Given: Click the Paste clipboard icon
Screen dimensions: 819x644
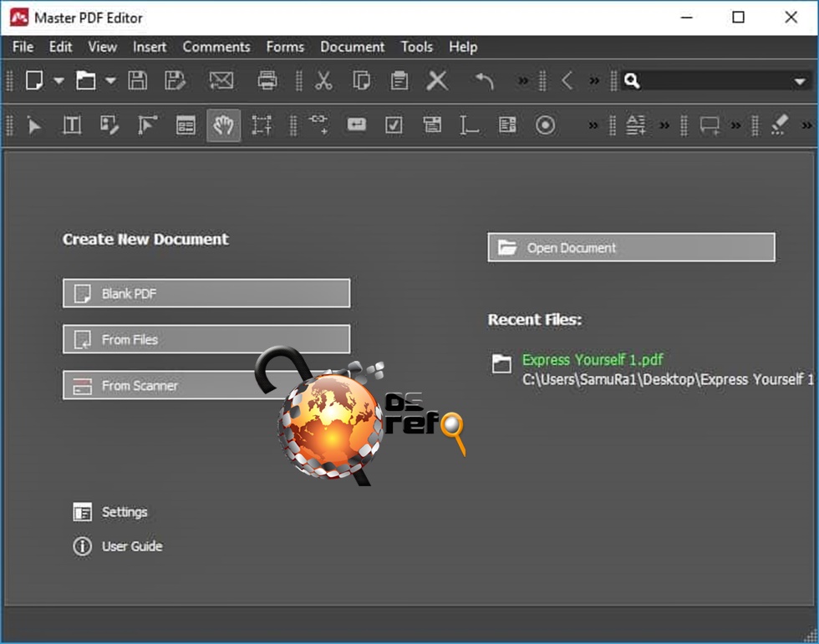Looking at the screenshot, I should [x=399, y=81].
